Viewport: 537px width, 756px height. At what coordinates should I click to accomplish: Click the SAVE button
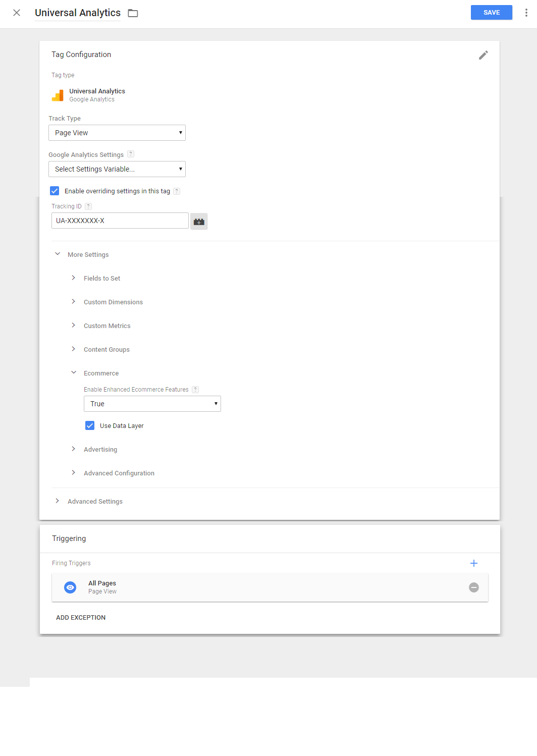point(492,13)
